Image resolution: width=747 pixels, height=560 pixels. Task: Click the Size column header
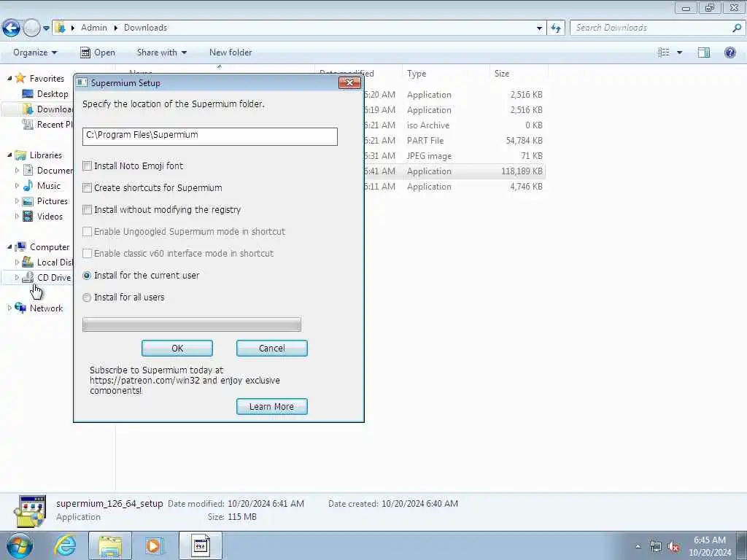coord(519,74)
